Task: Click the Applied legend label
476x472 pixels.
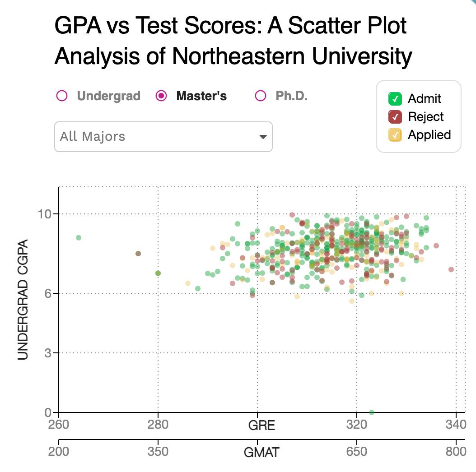Action: coord(429,135)
